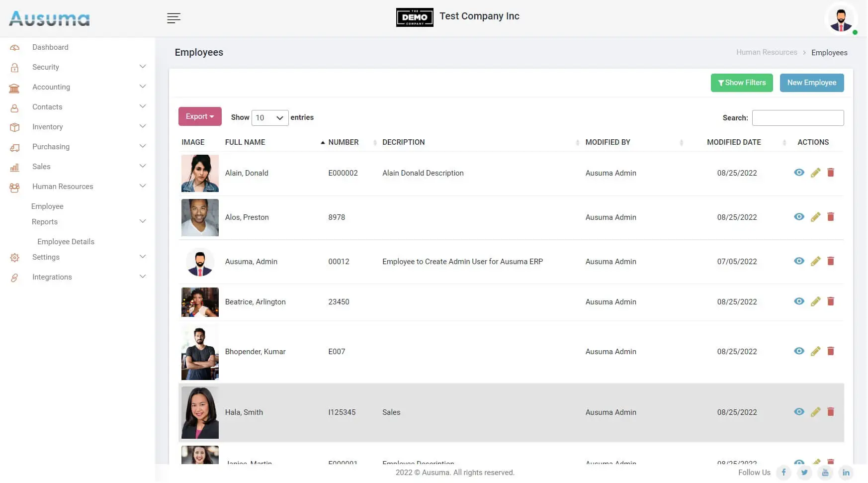Edit the Beatrice, Arlington record
This screenshot has width=868, height=483.
[815, 301]
